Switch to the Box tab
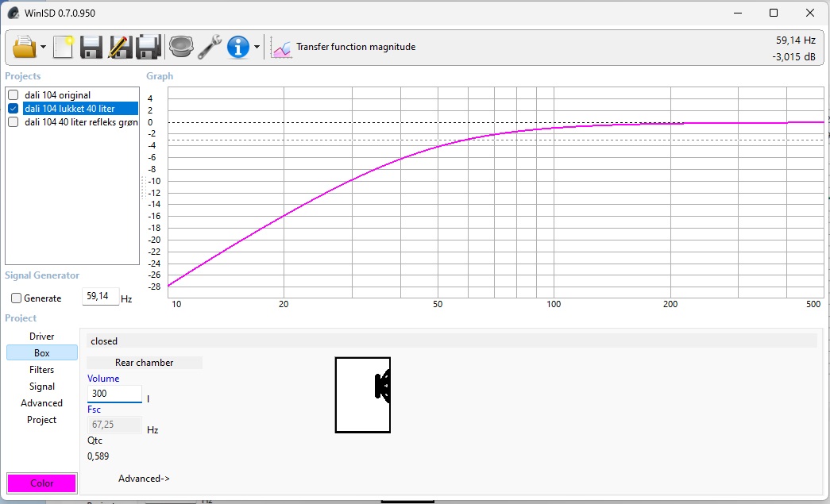This screenshot has height=504, width=830. [42, 352]
